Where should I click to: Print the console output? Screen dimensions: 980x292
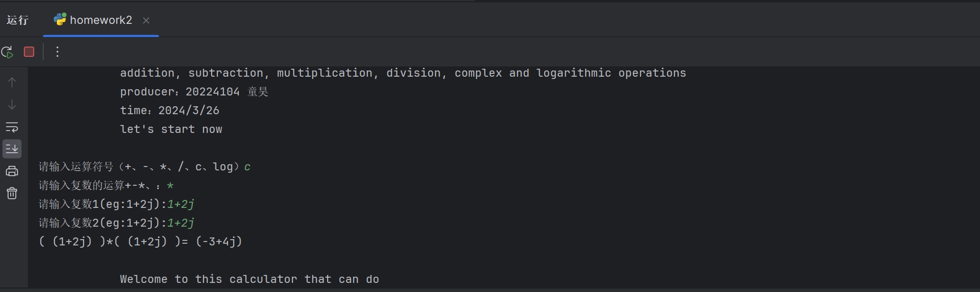12,171
